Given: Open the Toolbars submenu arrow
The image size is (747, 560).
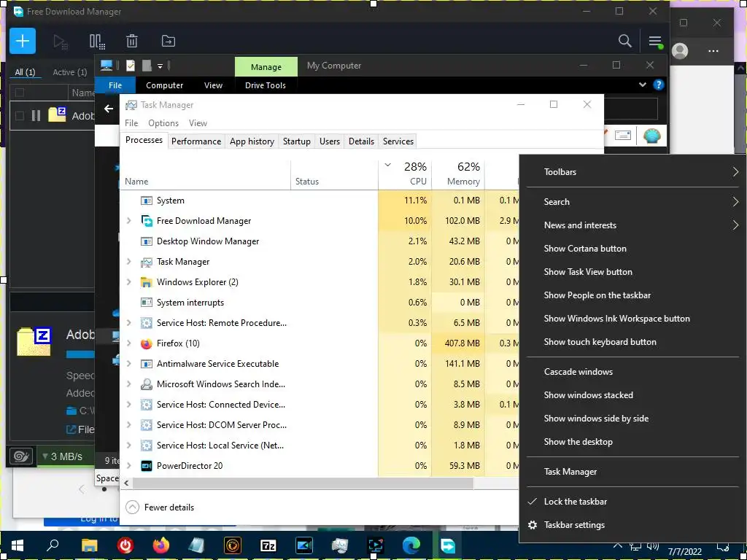Looking at the screenshot, I should pyautogui.click(x=735, y=172).
